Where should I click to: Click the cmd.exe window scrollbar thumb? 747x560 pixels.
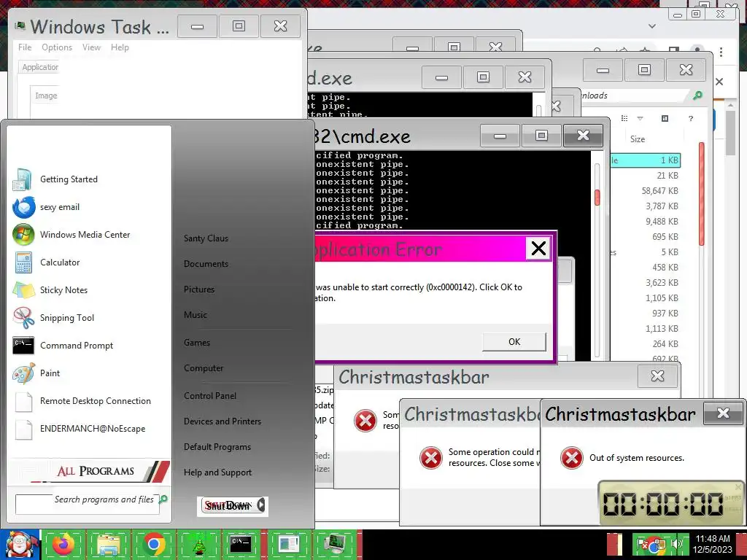click(597, 197)
